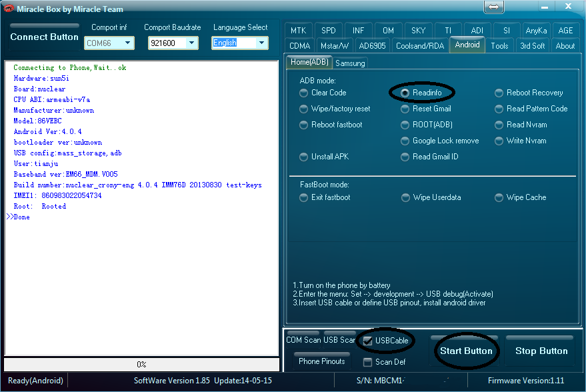Click the IMEI1 line in the log

[x=57, y=195]
